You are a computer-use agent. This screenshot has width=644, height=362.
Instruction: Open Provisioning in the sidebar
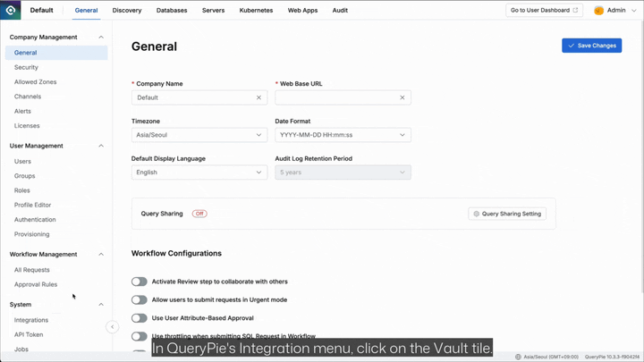click(x=31, y=234)
